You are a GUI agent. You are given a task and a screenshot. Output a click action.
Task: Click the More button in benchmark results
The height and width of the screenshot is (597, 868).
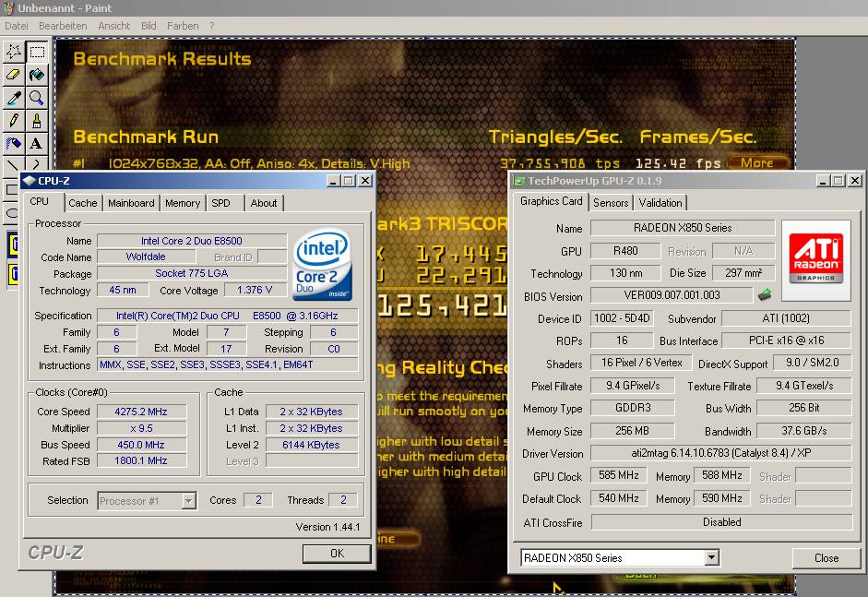(x=757, y=162)
